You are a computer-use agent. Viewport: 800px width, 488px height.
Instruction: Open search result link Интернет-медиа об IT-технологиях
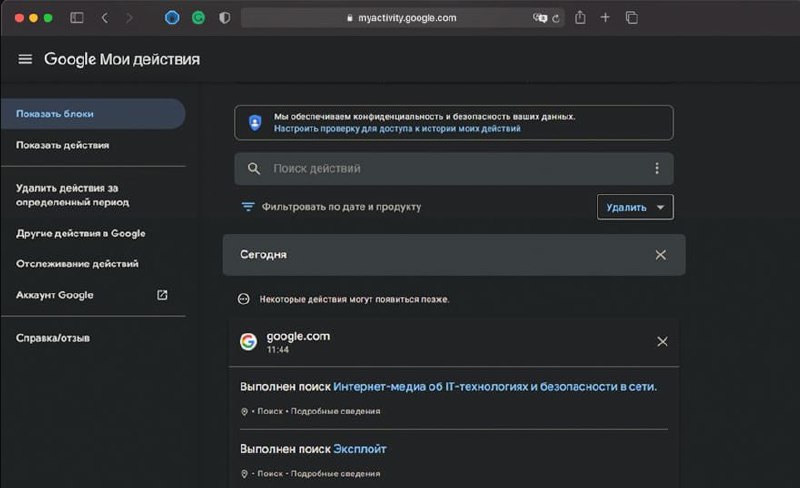(x=495, y=387)
